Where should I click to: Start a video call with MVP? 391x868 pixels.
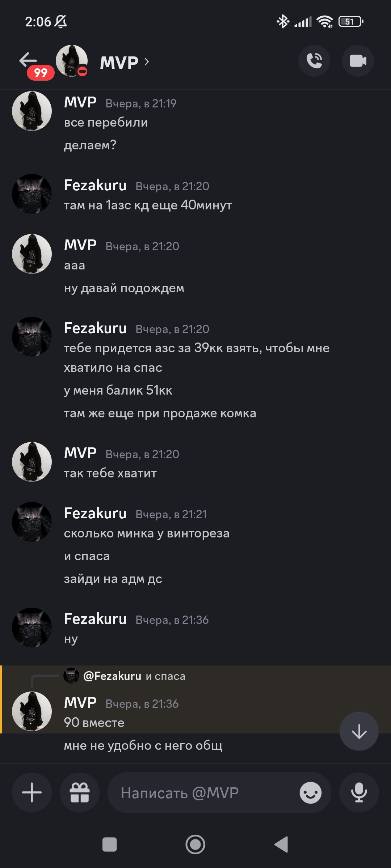[x=358, y=61]
